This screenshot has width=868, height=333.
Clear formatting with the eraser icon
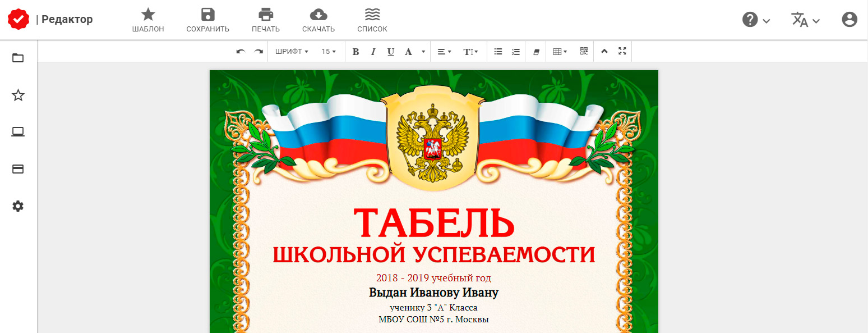pyautogui.click(x=535, y=51)
